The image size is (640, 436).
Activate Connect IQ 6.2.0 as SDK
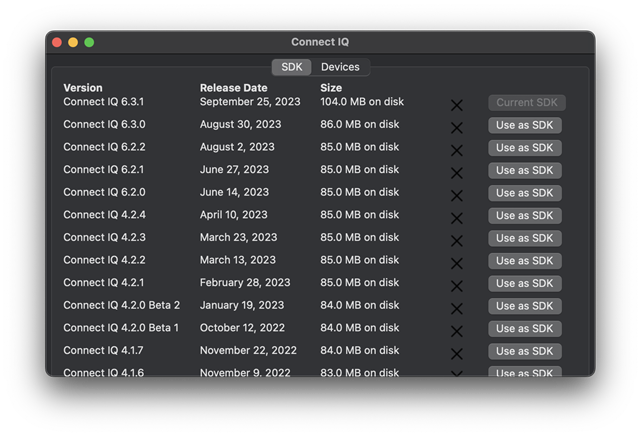tap(525, 193)
